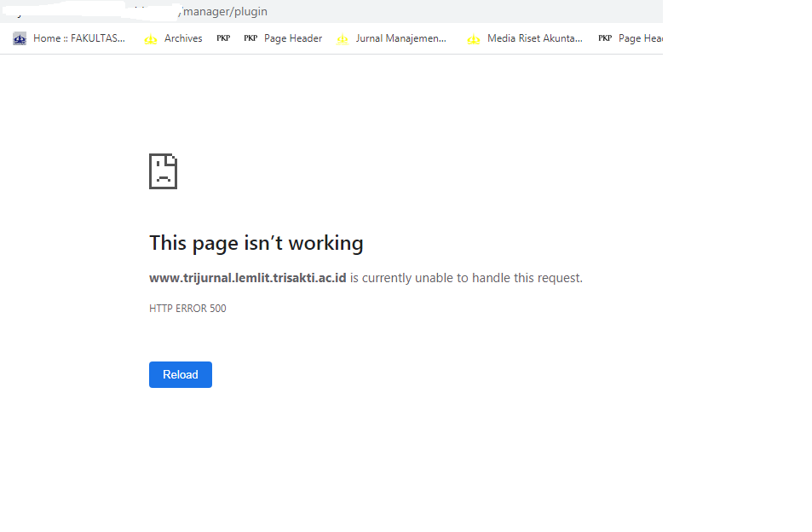The image size is (812, 532).
Task: Click the yellow Archives bookmark favicon
Action: point(151,38)
